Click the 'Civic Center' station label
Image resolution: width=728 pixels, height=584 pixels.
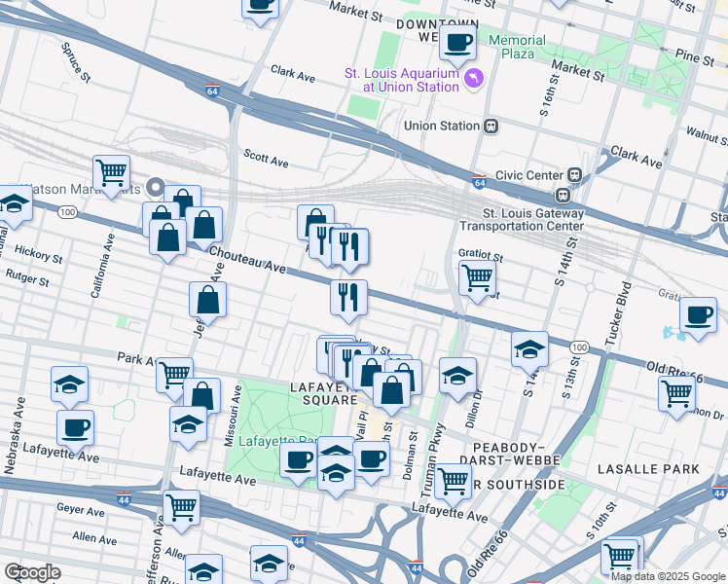[x=528, y=175]
